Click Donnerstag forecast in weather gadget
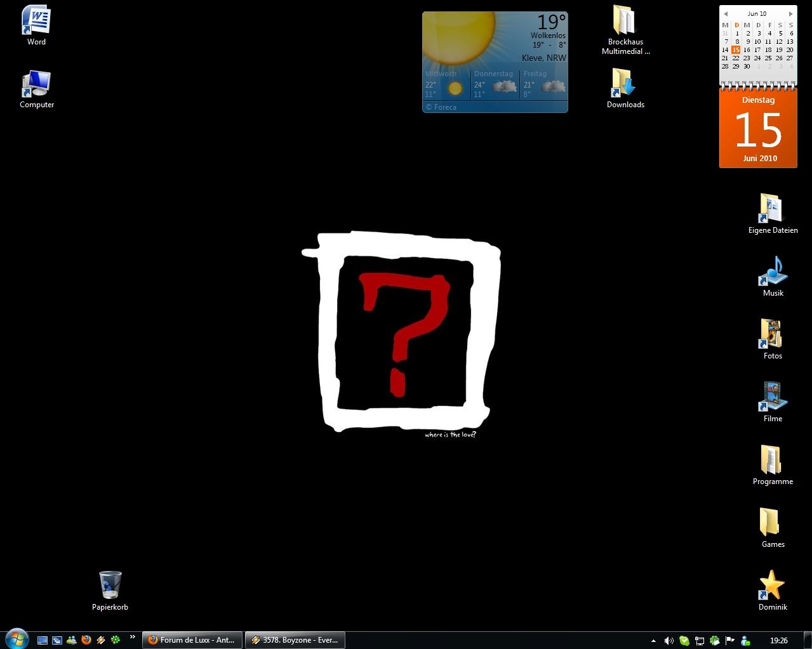This screenshot has height=649, width=812. pyautogui.click(x=495, y=84)
